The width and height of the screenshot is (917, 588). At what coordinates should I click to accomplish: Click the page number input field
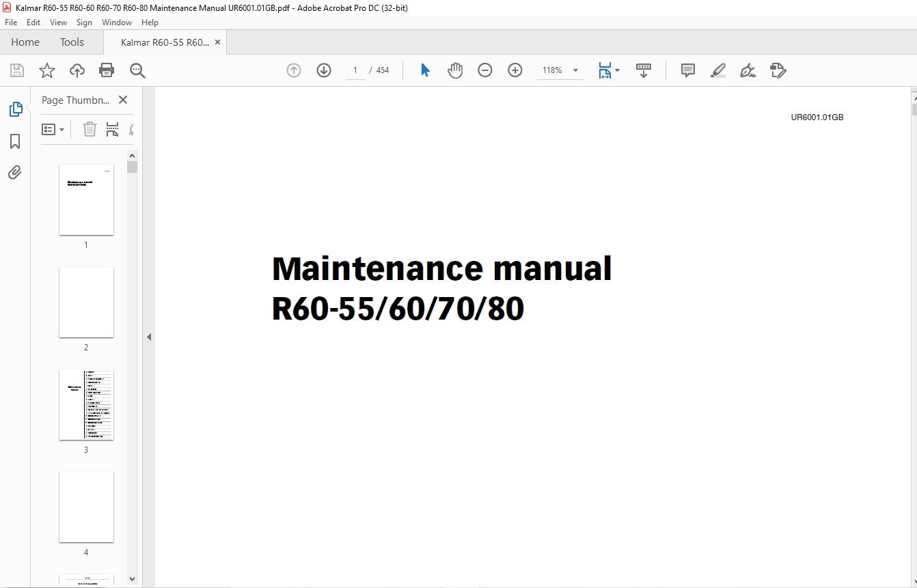click(355, 70)
